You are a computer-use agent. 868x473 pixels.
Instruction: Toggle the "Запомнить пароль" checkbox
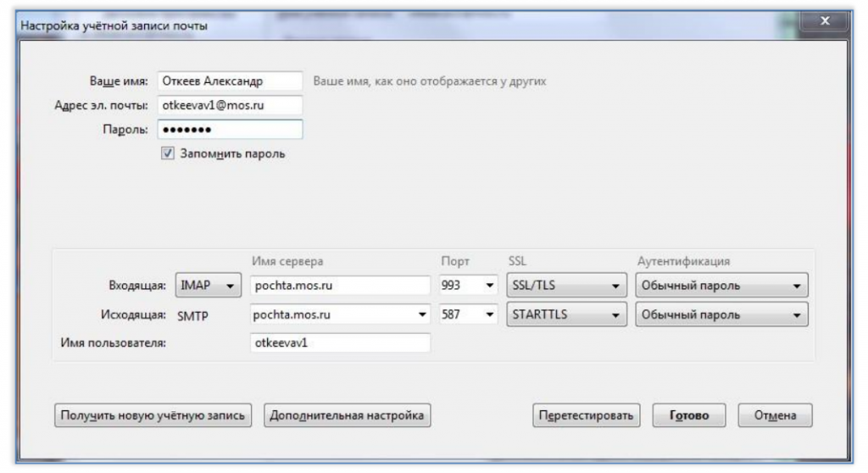point(168,154)
